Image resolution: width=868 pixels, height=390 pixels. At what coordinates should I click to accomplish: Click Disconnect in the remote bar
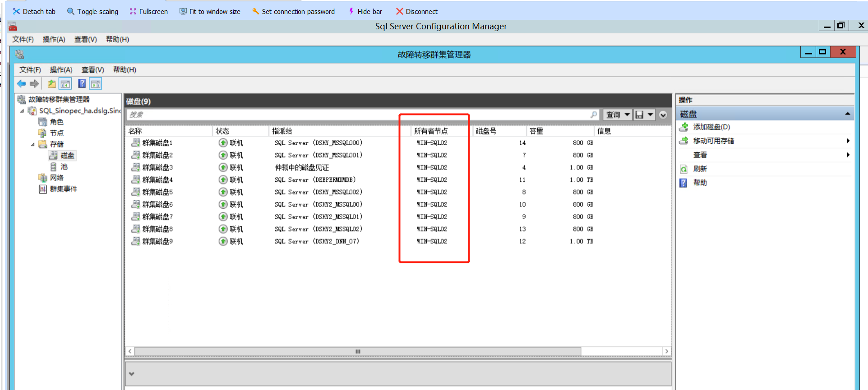(417, 11)
